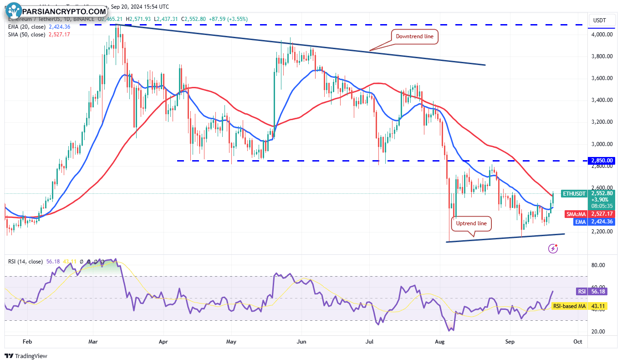Click the 2,850.00 horizontal line price tag
This screenshot has width=622, height=364.
tap(602, 161)
